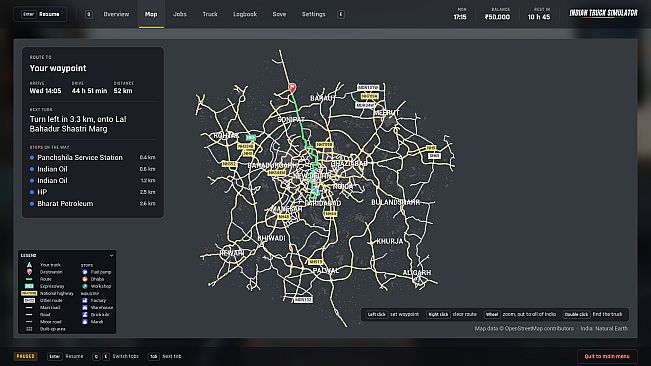Click the Workshop legend icon
Image resolution: width=651 pixels, height=366 pixels.
[85, 286]
